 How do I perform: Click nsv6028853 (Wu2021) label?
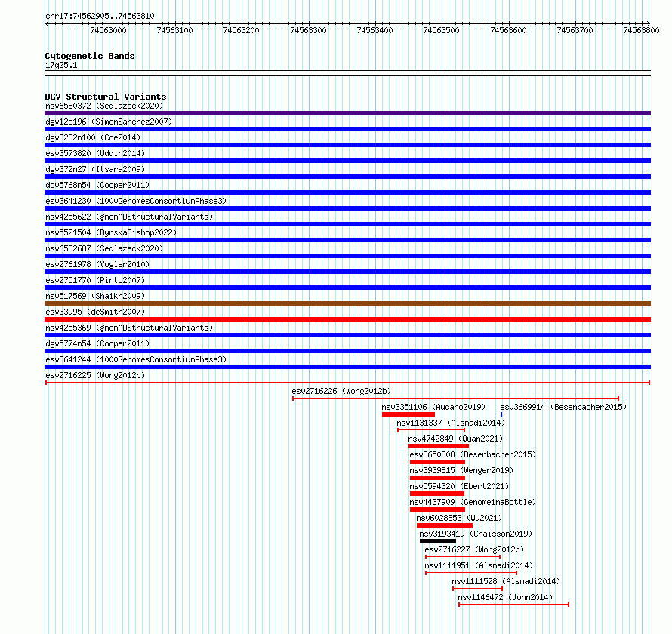459,518
